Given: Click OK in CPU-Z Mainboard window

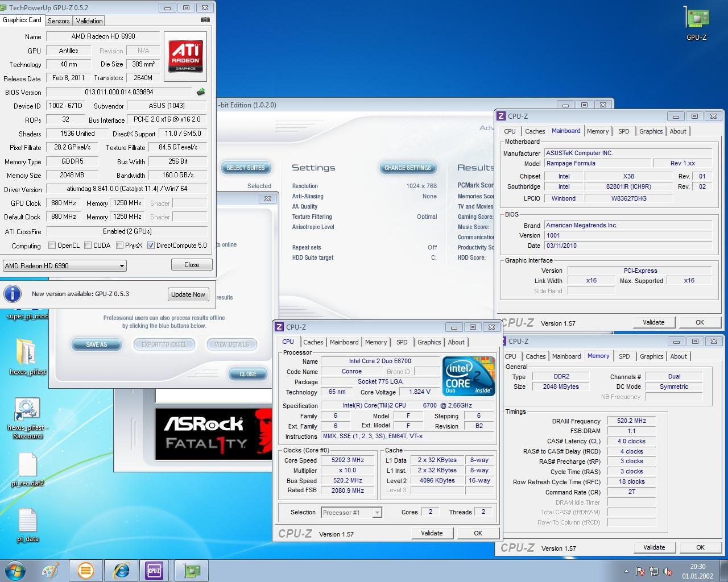Looking at the screenshot, I should click(x=700, y=322).
